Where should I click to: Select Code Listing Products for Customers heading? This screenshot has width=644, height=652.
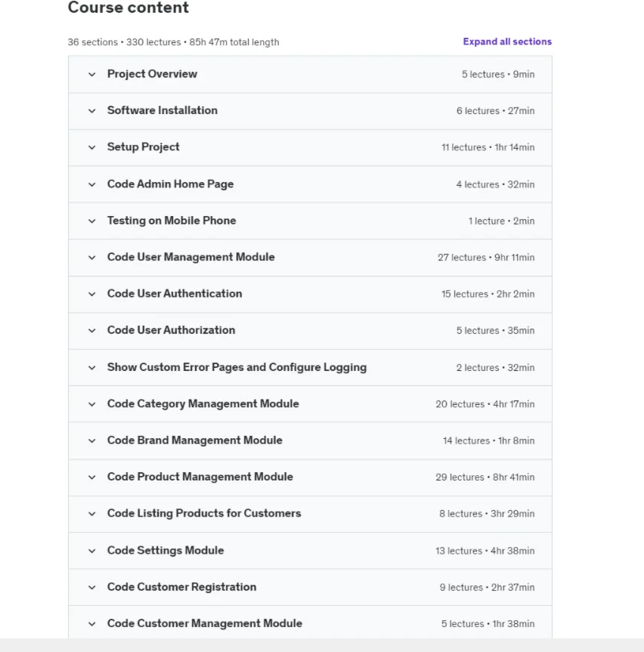click(x=204, y=514)
